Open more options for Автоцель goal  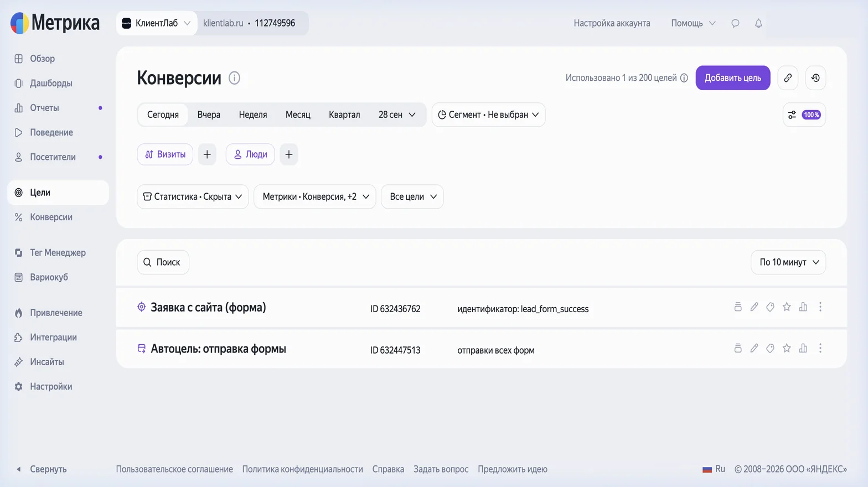tap(820, 349)
